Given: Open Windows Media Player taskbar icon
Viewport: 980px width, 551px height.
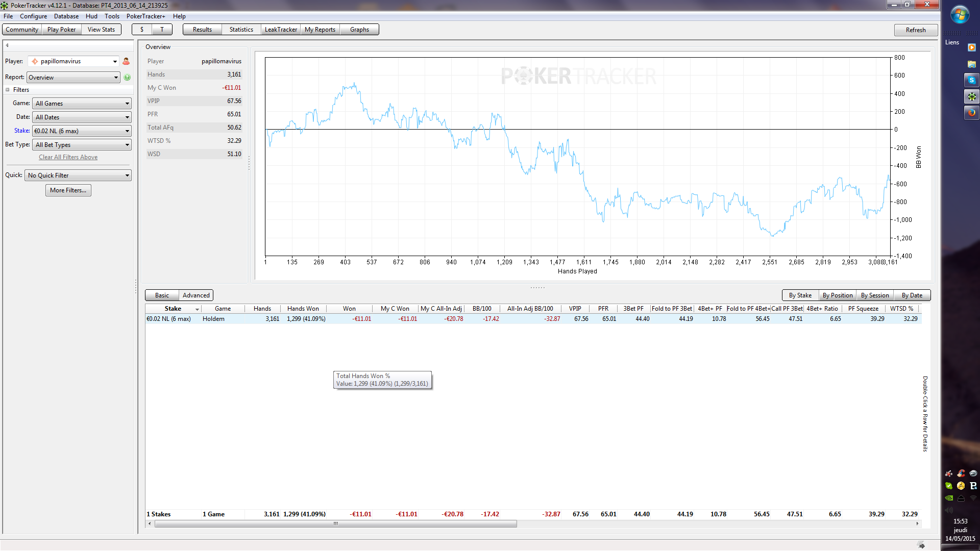Looking at the screenshot, I should pyautogui.click(x=971, y=47).
